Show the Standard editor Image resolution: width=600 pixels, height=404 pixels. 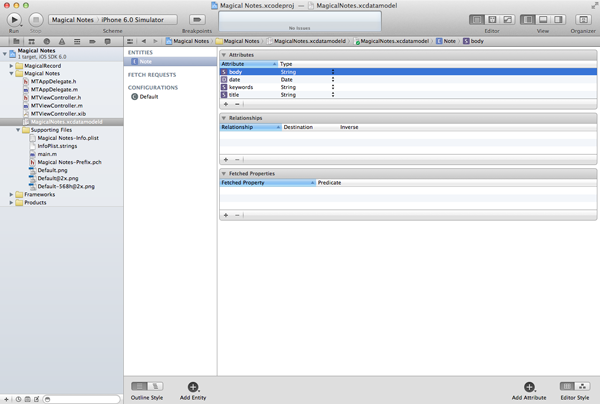pos(477,20)
